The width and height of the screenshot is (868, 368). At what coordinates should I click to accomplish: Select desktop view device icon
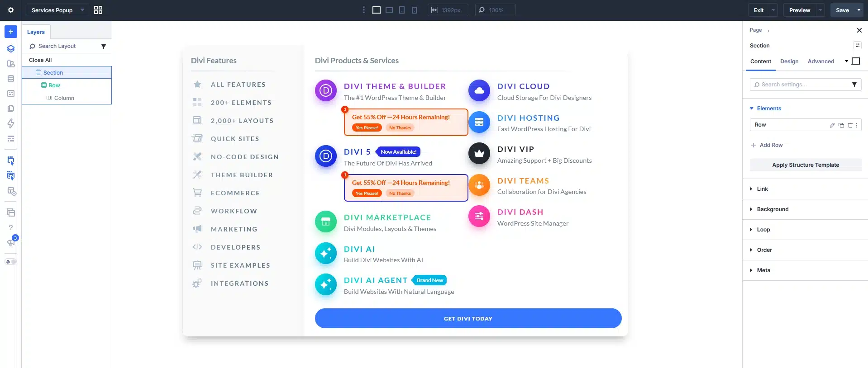click(x=376, y=10)
